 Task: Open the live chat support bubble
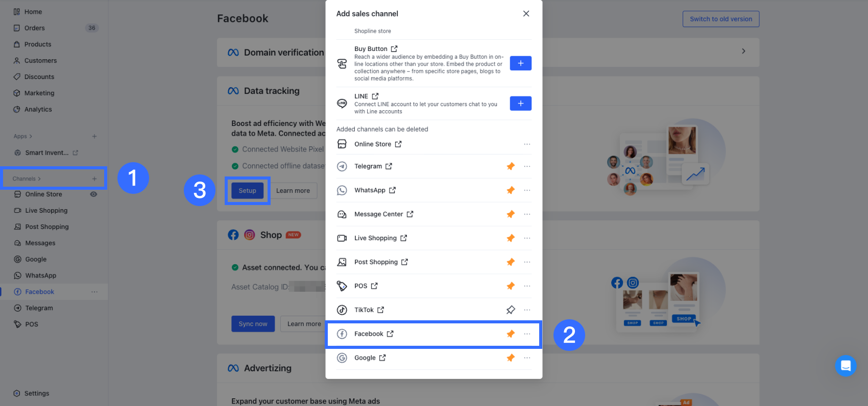(x=846, y=366)
